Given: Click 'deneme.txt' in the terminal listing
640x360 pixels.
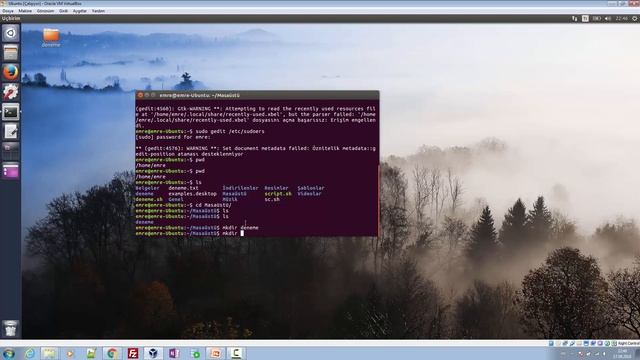Looking at the screenshot, I should click(183, 188).
